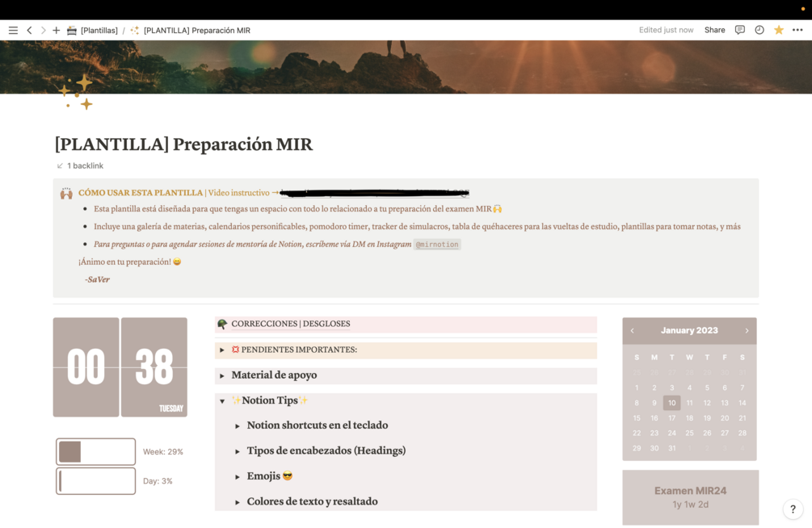
Task: Click the page title heading
Action: [x=184, y=144]
